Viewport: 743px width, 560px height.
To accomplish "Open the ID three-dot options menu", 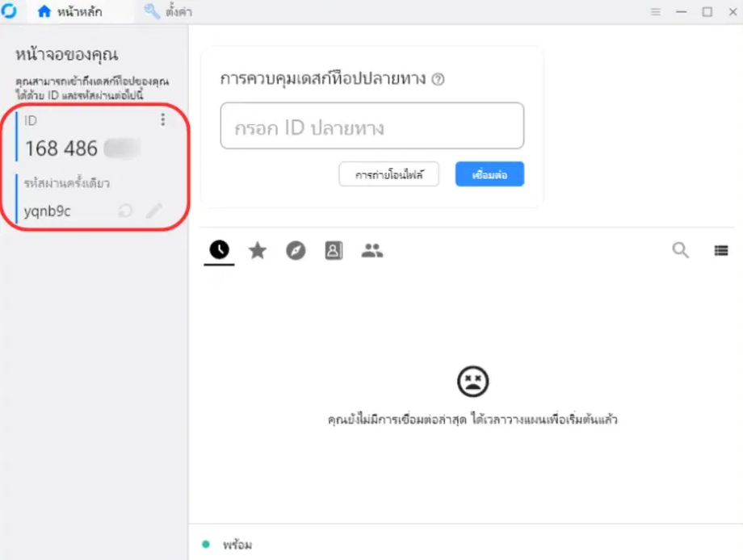I will click(x=163, y=119).
